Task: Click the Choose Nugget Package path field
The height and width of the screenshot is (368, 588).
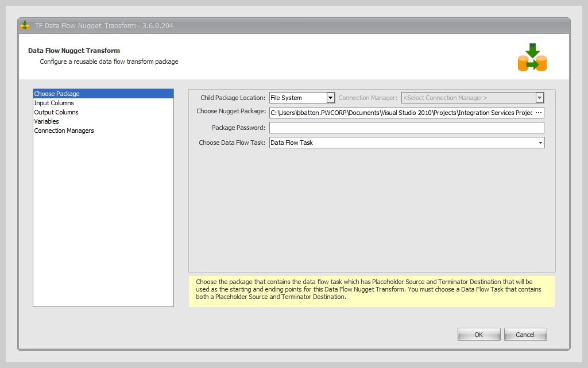Action: coord(401,113)
